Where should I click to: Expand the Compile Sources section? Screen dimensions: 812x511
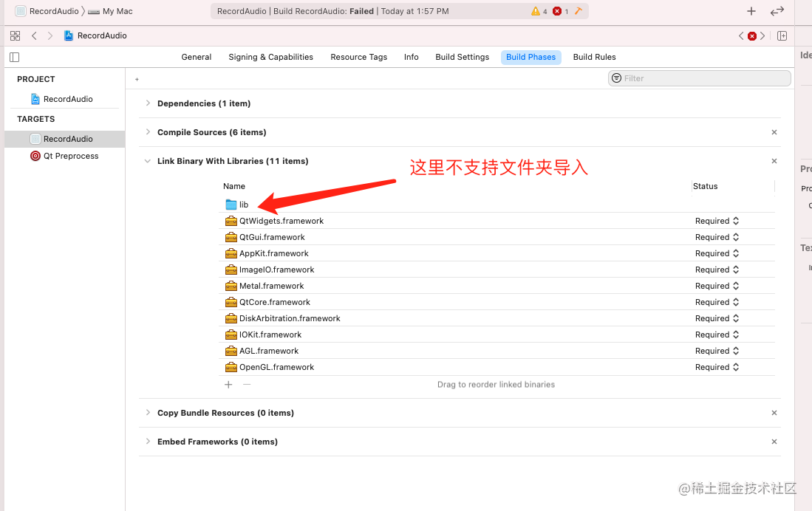(148, 132)
